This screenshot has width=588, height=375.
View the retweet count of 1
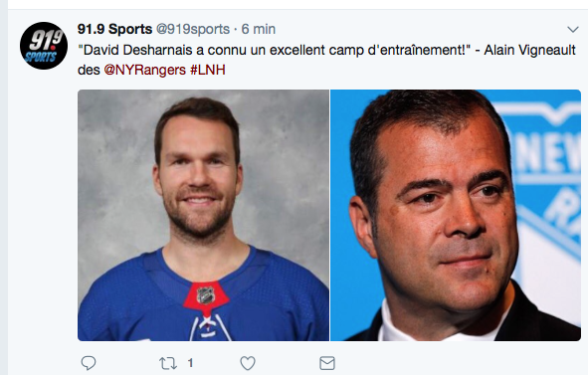pyautogui.click(x=190, y=363)
